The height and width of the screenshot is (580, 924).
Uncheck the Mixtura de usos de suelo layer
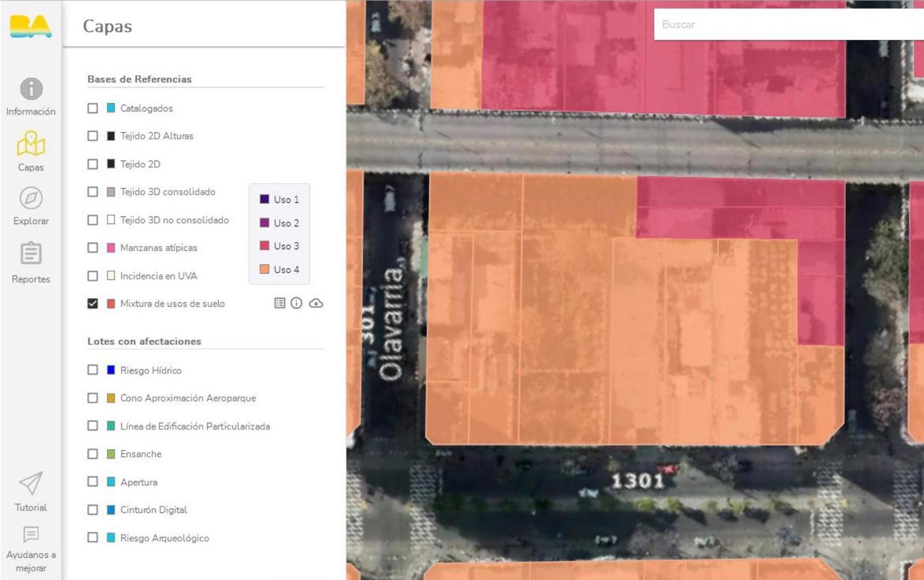coord(93,304)
